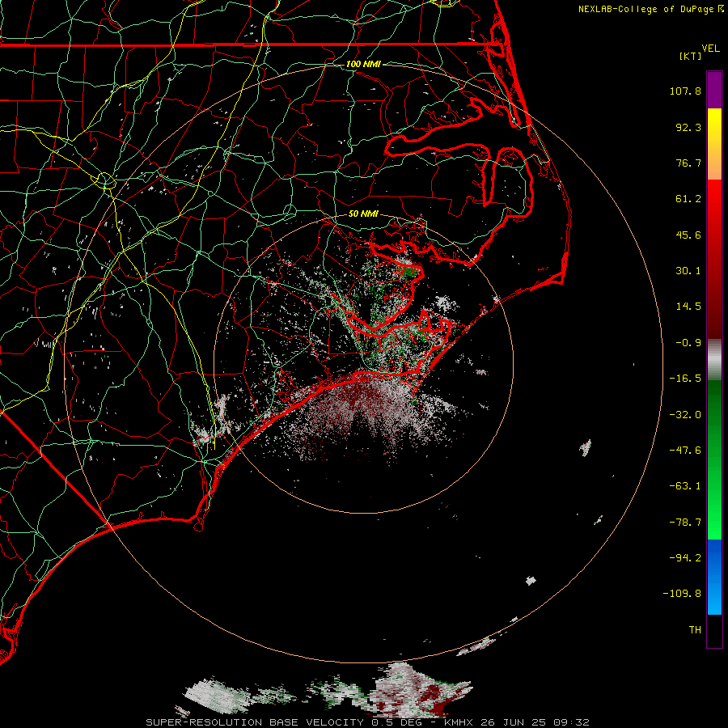Click the -94.2 legend value
Image resolution: width=728 pixels, height=728 pixels.
[x=685, y=557]
